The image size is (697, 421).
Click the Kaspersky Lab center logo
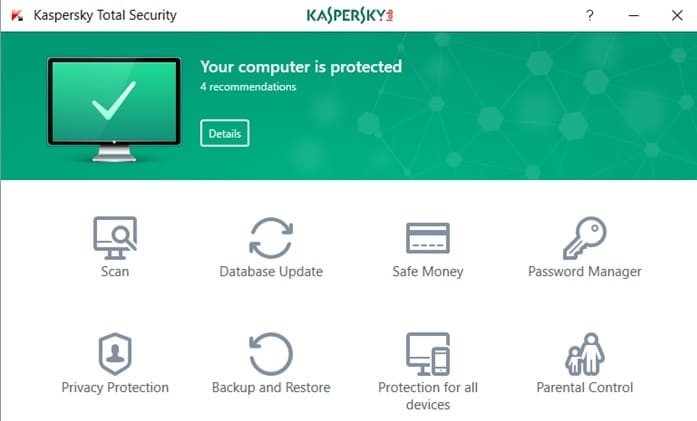click(350, 16)
